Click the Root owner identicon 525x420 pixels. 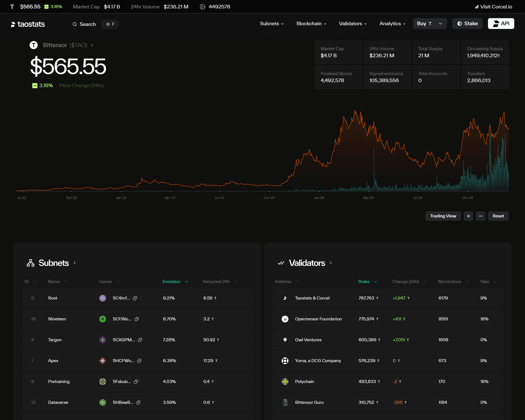tap(102, 298)
